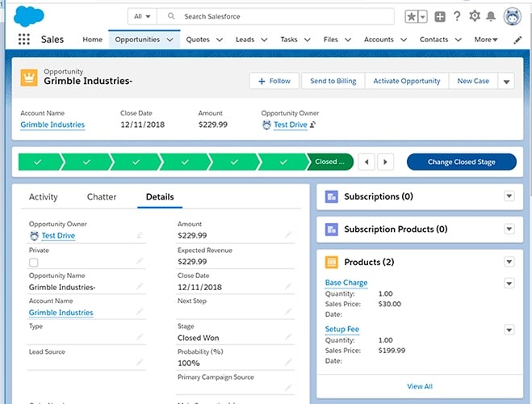Open the Subscriptions panel dropdown arrow

[509, 196]
